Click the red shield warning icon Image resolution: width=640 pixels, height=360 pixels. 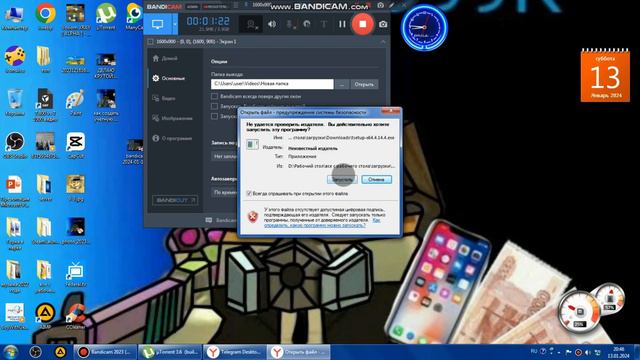tap(253, 216)
